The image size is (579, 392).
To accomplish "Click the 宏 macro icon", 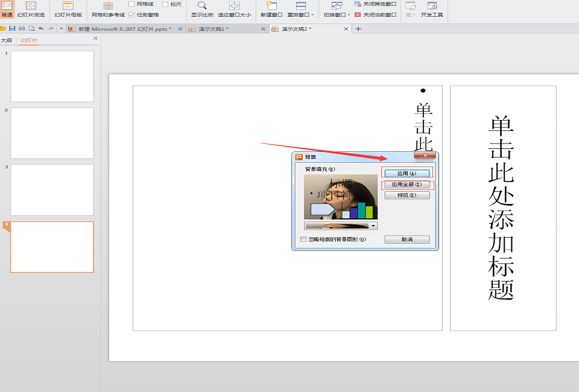I will (410, 5).
